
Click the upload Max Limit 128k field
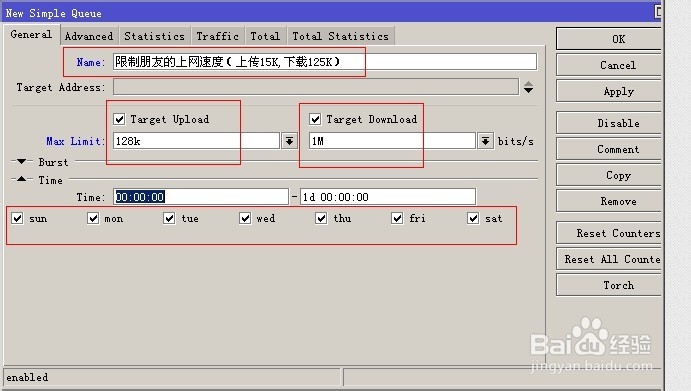pos(197,141)
